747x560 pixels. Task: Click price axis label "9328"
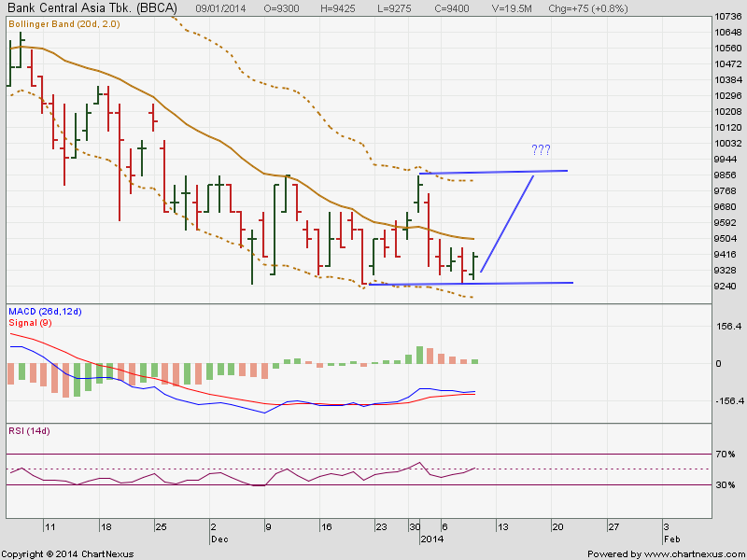click(x=726, y=270)
